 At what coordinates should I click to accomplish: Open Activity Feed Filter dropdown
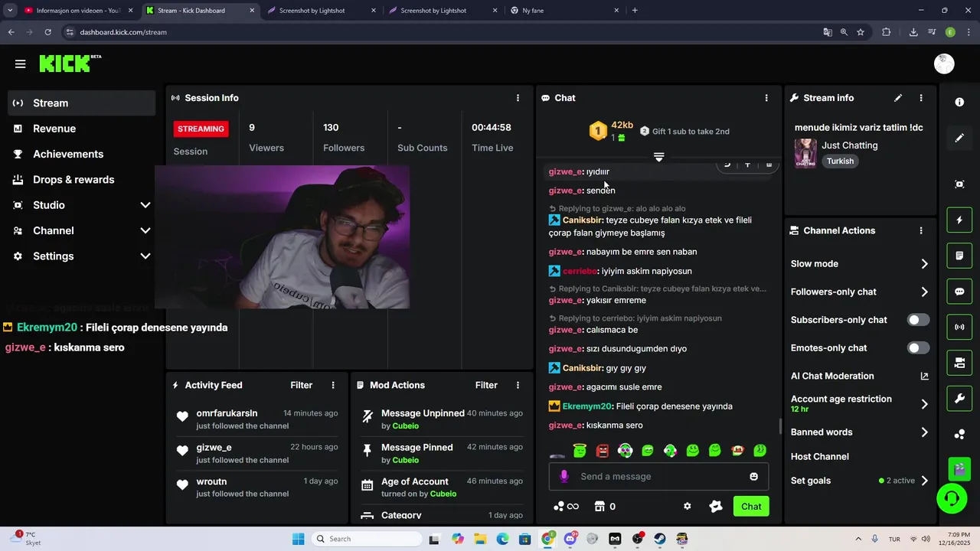pyautogui.click(x=301, y=385)
